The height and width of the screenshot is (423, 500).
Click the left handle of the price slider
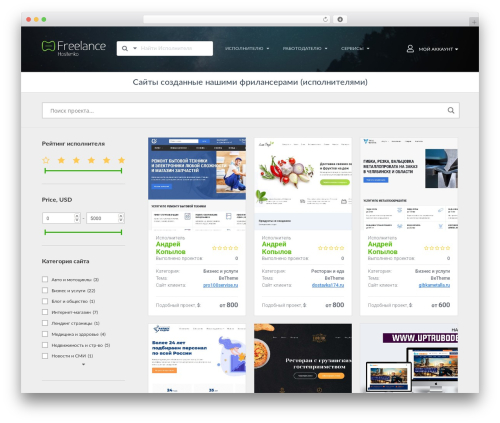45,232
